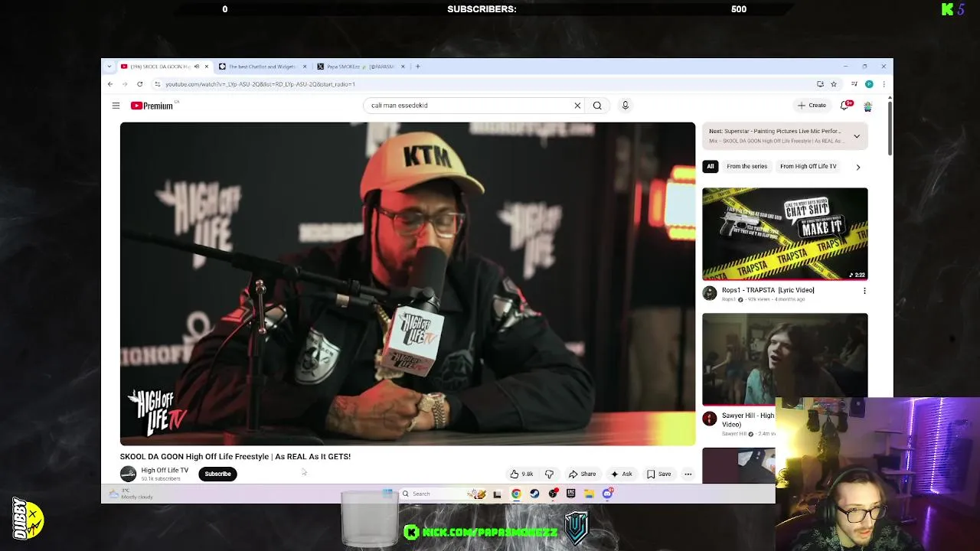
Task: Select the From the series chip
Action: [x=746, y=166]
